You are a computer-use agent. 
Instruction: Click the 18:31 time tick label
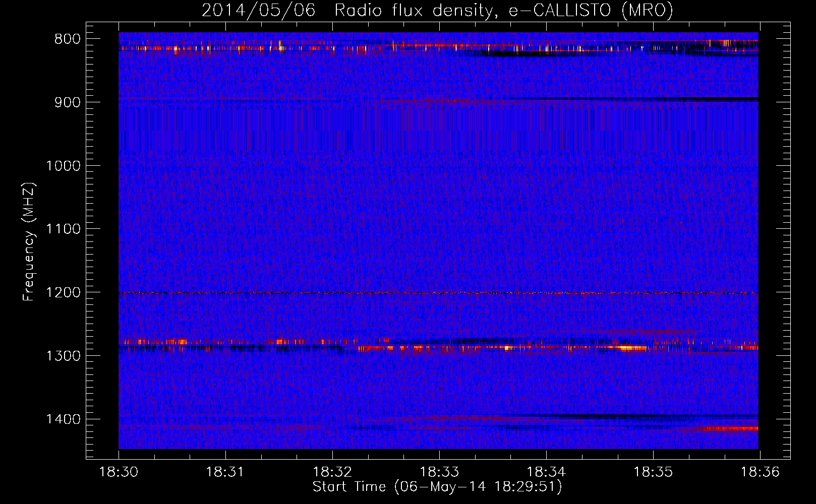[x=225, y=472]
